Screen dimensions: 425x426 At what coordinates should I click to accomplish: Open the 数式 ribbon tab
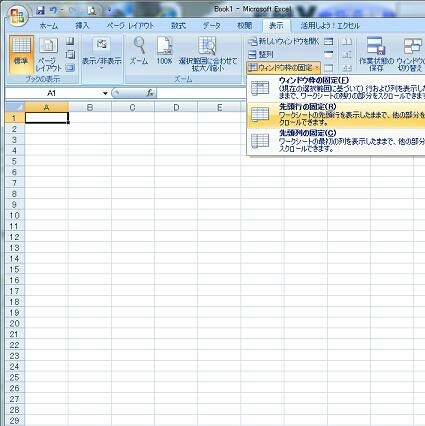tap(178, 26)
